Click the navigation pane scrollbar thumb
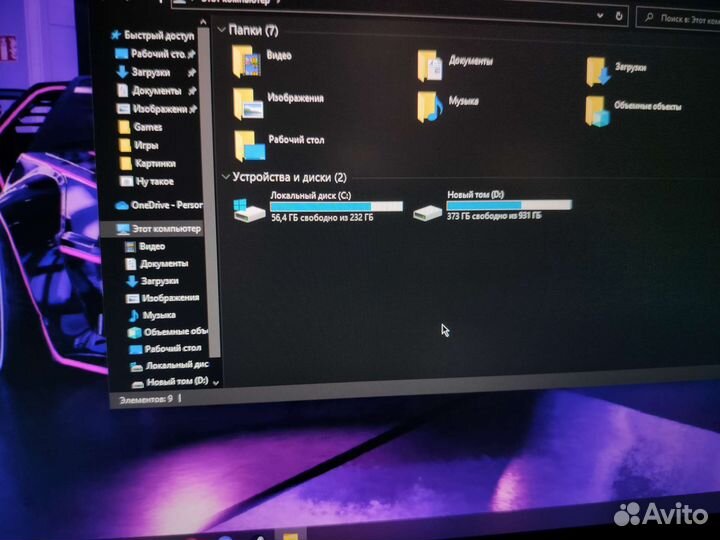 tap(211, 191)
